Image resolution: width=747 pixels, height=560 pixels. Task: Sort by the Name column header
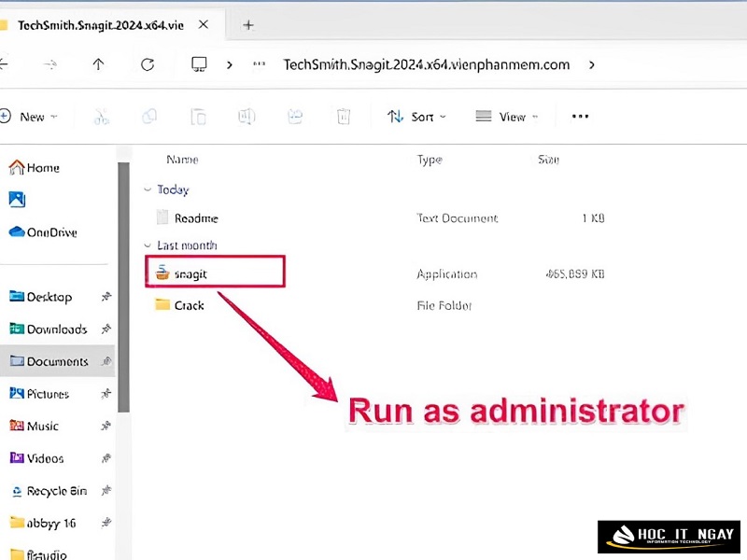tap(182, 160)
